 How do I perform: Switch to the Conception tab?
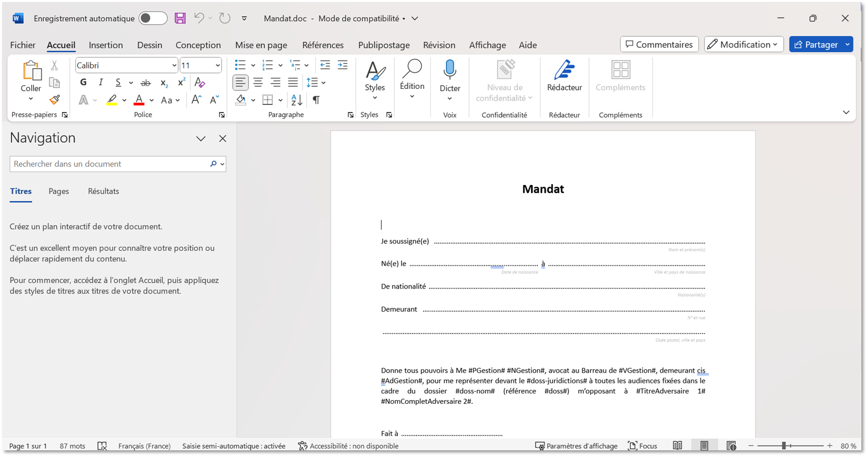click(x=198, y=45)
